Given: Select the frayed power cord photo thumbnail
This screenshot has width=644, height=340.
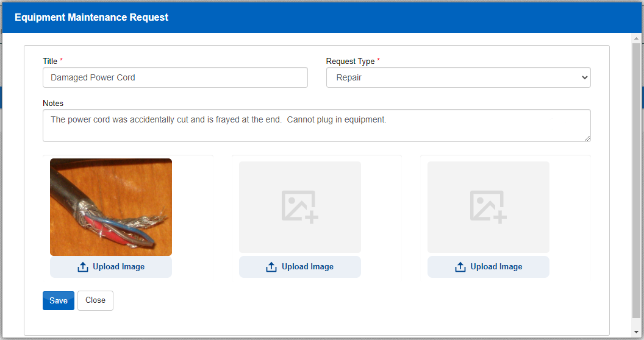Looking at the screenshot, I should tap(111, 207).
